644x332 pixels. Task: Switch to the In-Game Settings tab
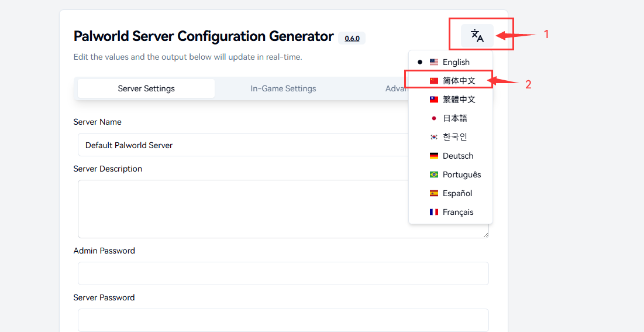[x=283, y=88]
